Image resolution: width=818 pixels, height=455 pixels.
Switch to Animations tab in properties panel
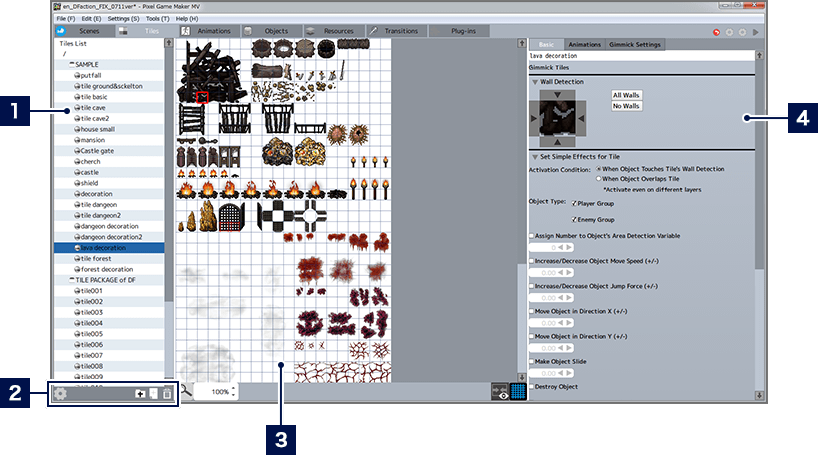(584, 45)
